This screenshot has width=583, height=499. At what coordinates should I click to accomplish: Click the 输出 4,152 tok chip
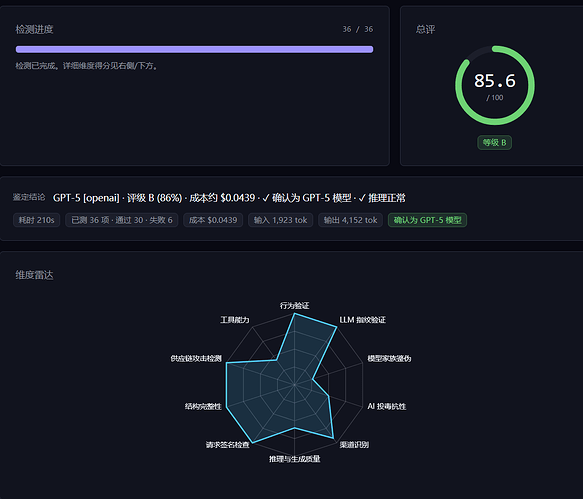[350, 220]
